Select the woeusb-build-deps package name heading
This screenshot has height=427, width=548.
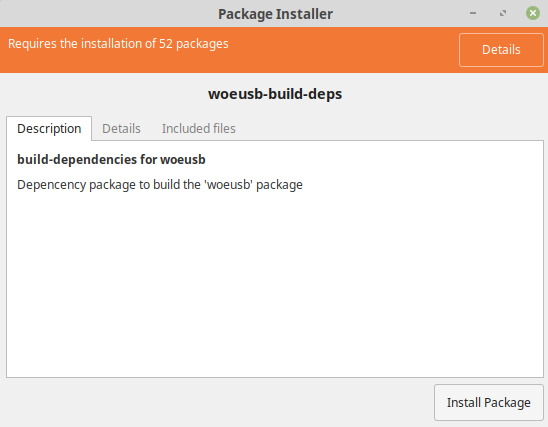click(x=275, y=94)
